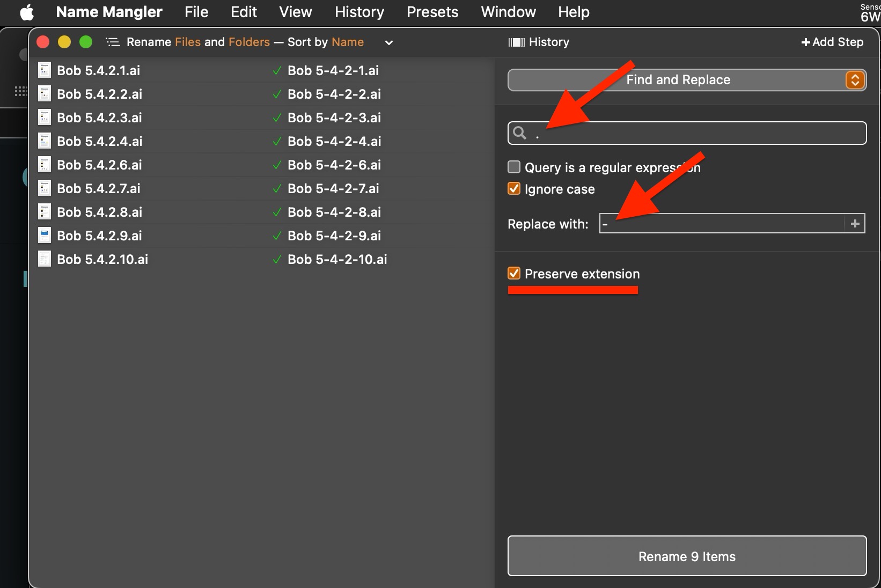
Task: Click the green checkmark beside Bob 5-4-2-10.ai
Action: coord(277,259)
